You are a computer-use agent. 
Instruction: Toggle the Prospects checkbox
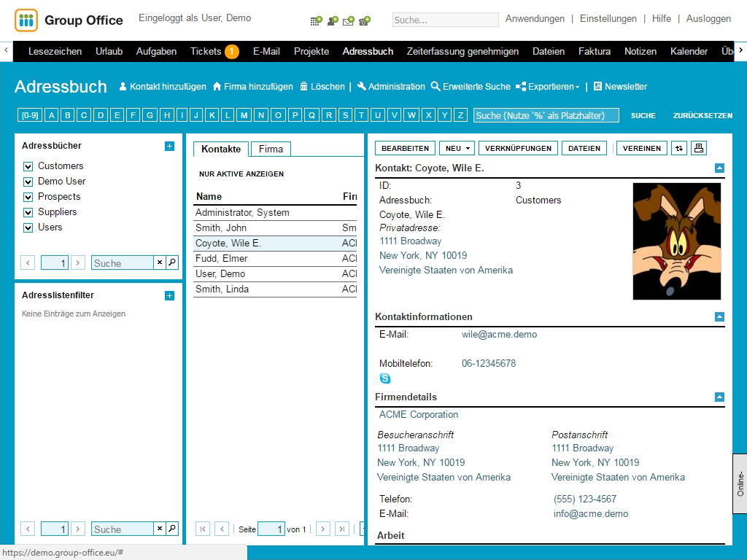tap(28, 197)
